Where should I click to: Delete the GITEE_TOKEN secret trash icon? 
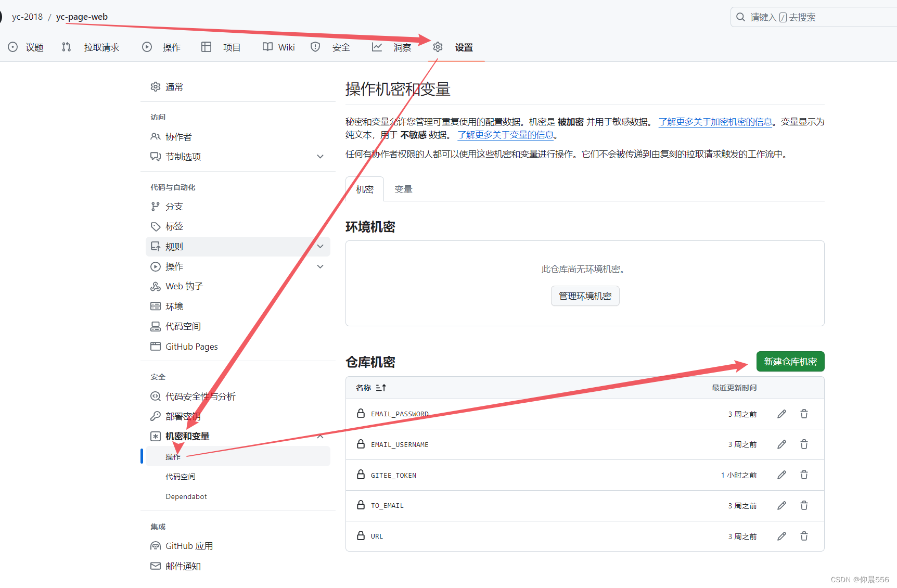click(x=804, y=475)
